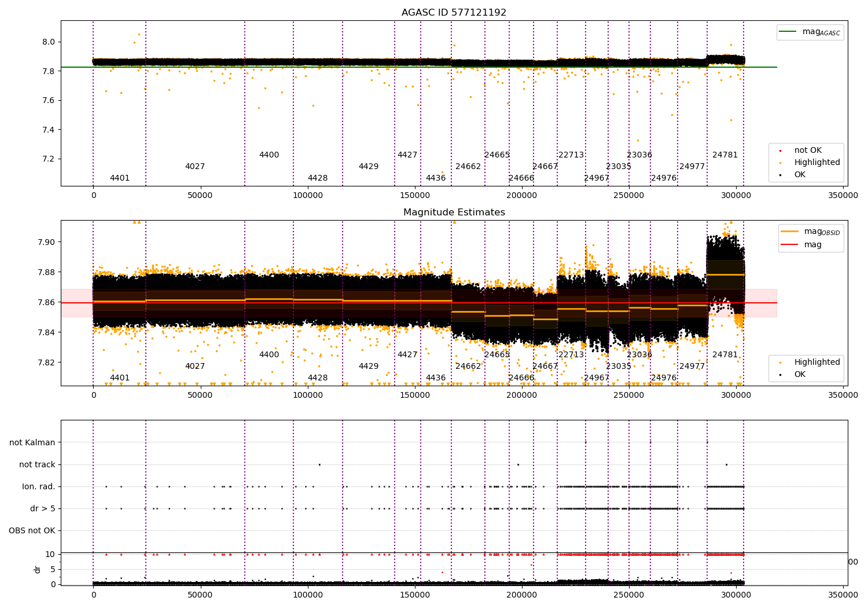The width and height of the screenshot is (868, 608).
Task: Click obsid label 4427 in the top panel
Action: click(407, 155)
